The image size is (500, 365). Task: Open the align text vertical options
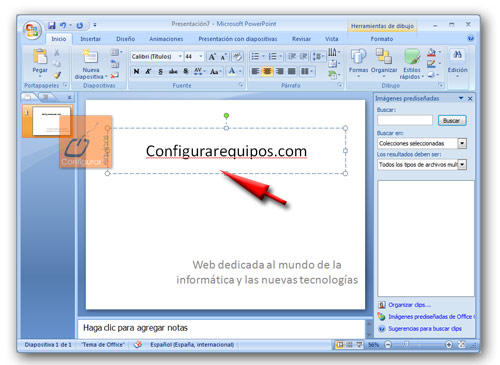click(x=333, y=64)
